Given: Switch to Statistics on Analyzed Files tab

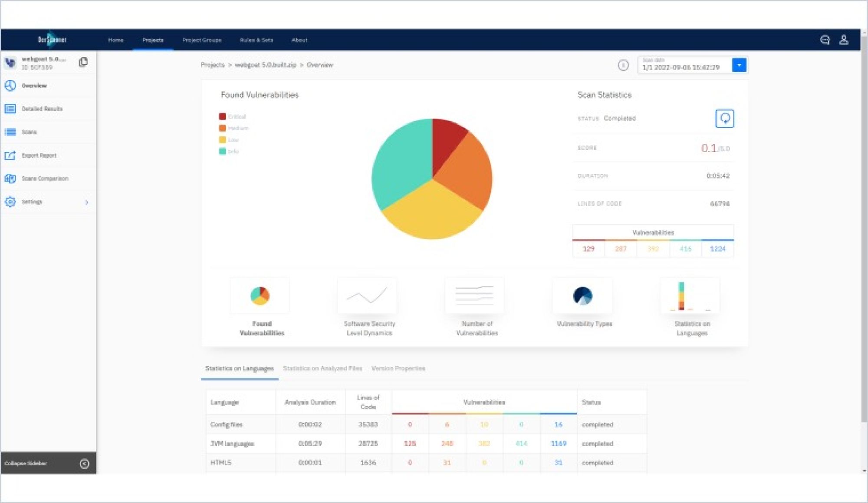Looking at the screenshot, I should [x=322, y=368].
